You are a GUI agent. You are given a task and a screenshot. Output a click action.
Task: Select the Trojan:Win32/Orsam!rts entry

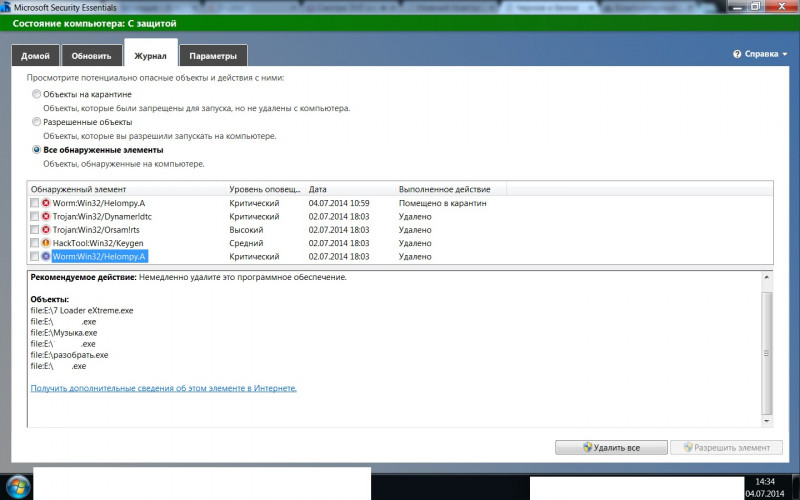pyautogui.click(x=96, y=230)
